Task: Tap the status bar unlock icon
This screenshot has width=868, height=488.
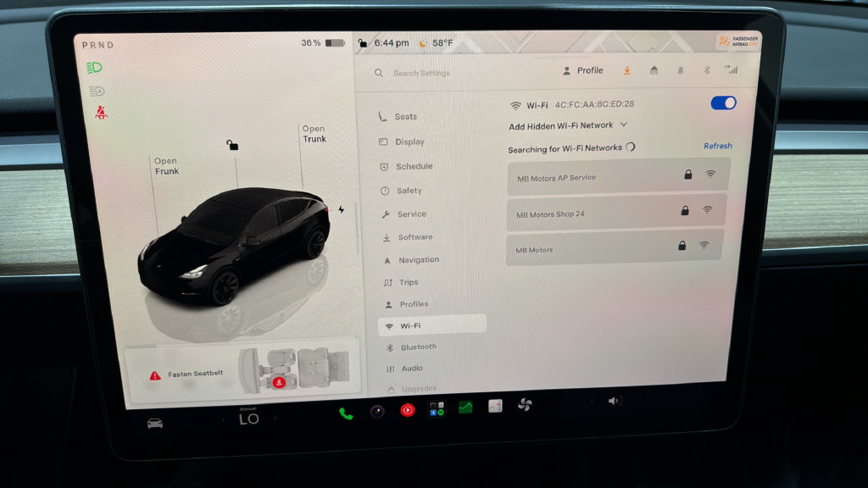Action: tap(362, 42)
